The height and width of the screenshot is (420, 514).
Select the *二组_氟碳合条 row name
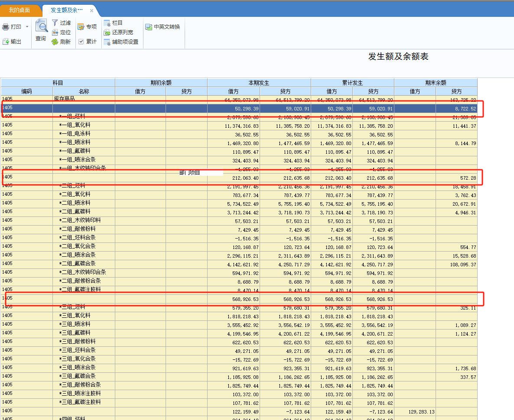(78, 264)
